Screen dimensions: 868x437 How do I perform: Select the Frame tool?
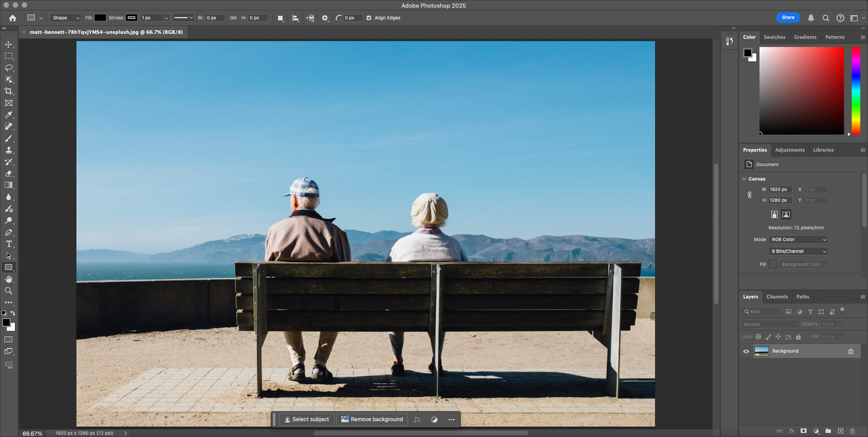pos(9,103)
